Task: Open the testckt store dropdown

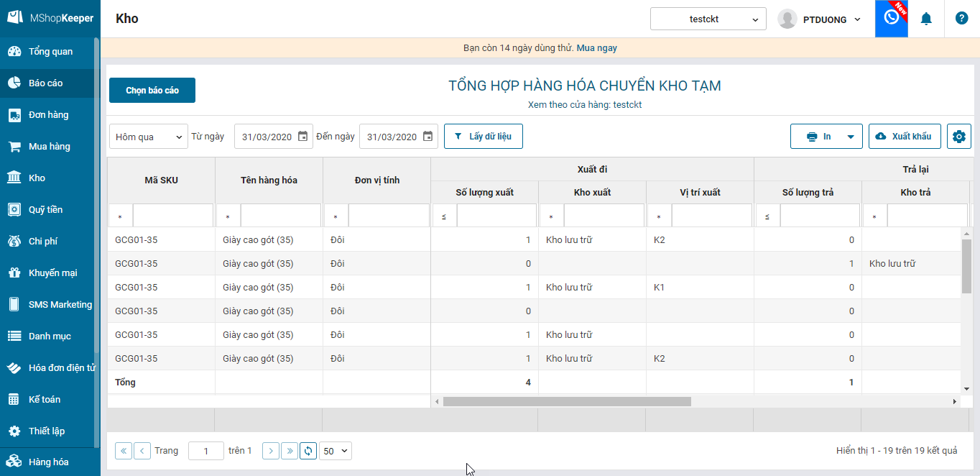Action: (708, 19)
